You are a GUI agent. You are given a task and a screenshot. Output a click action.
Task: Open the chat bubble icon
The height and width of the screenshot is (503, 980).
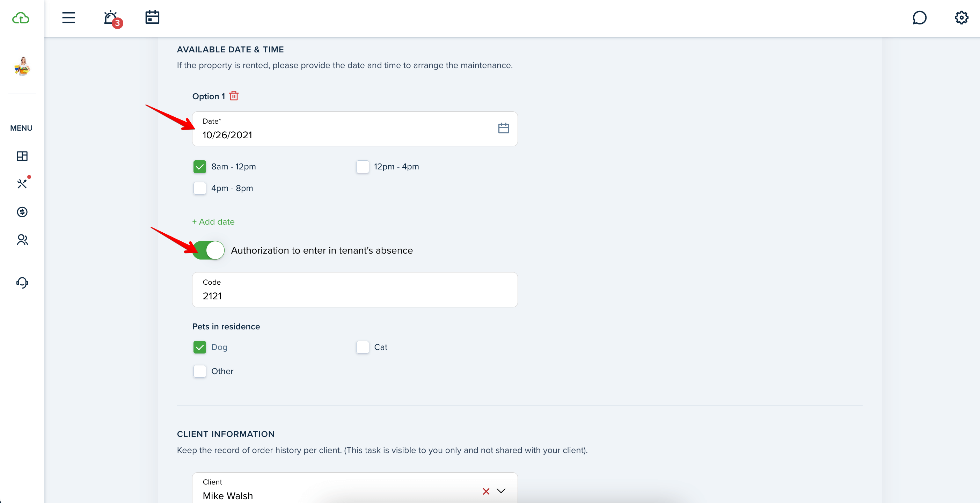[920, 17]
